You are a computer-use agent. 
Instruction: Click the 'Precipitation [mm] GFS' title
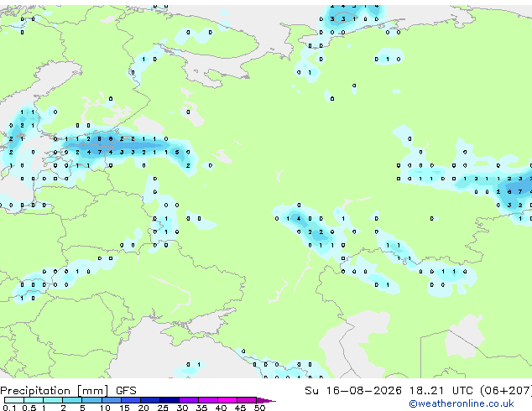[x=68, y=391]
